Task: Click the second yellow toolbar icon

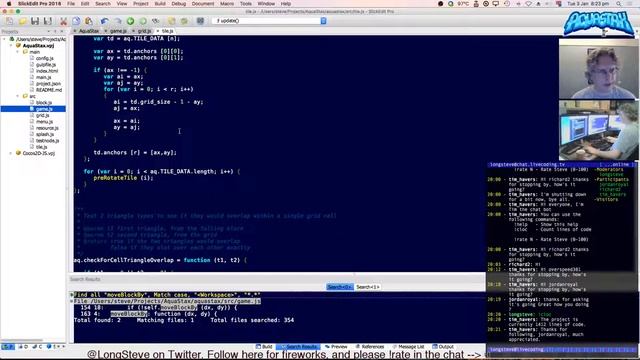Action: [184, 21]
